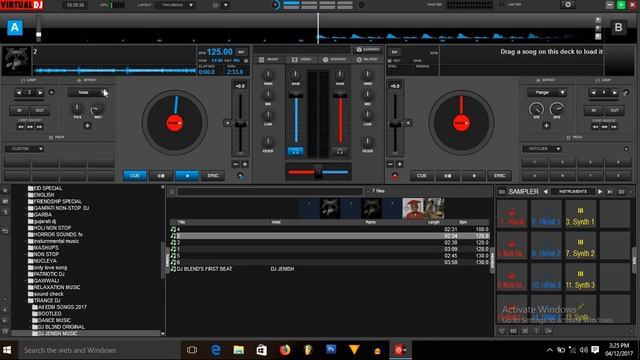Sort track list by Bpm column
The height and width of the screenshot is (360, 640).
pyautogui.click(x=463, y=222)
